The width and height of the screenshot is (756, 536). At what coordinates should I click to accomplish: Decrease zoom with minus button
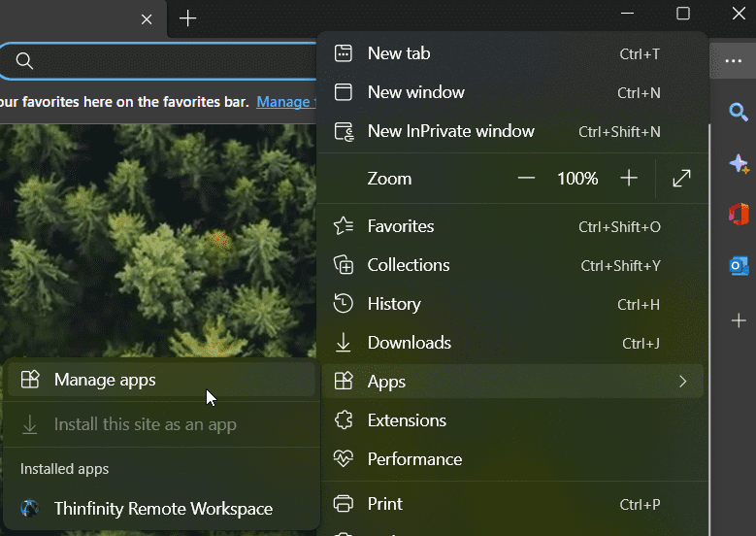tap(526, 179)
